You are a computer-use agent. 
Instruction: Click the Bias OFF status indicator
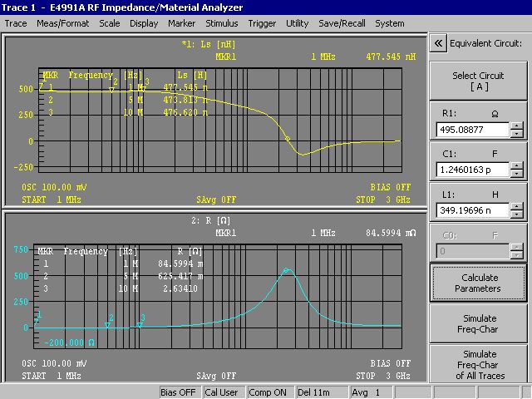179,392
